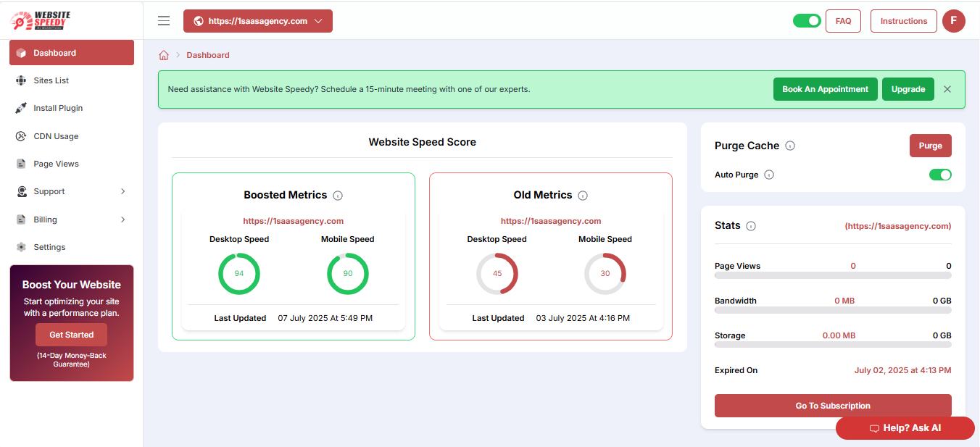Click the Dashboard cube icon in sidebar
The width and height of the screenshot is (980, 447).
click(21, 53)
